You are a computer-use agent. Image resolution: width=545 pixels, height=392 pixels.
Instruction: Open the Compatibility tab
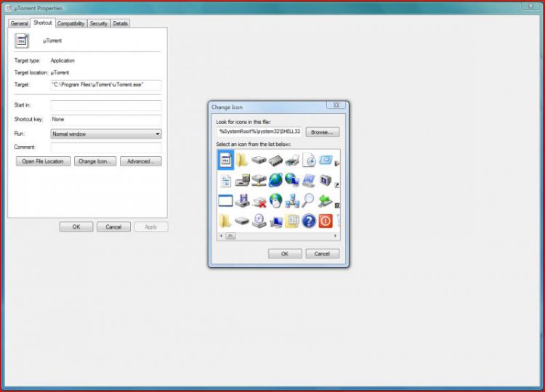(x=70, y=23)
